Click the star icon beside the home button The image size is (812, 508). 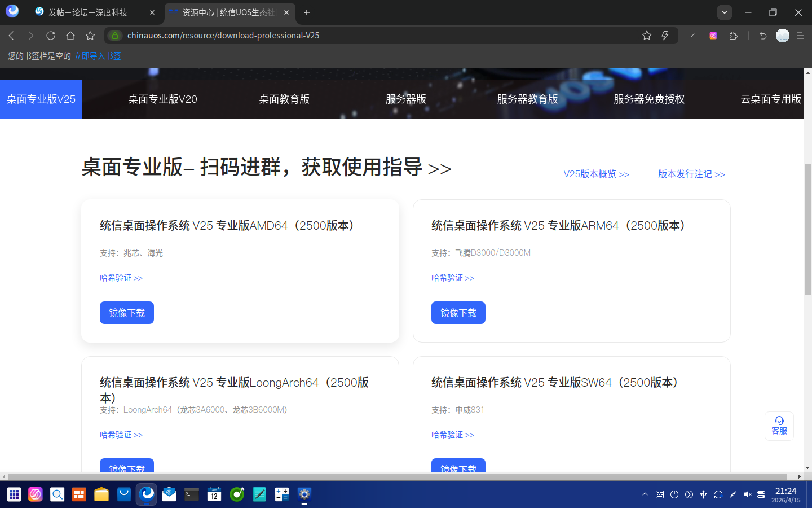[x=90, y=36]
